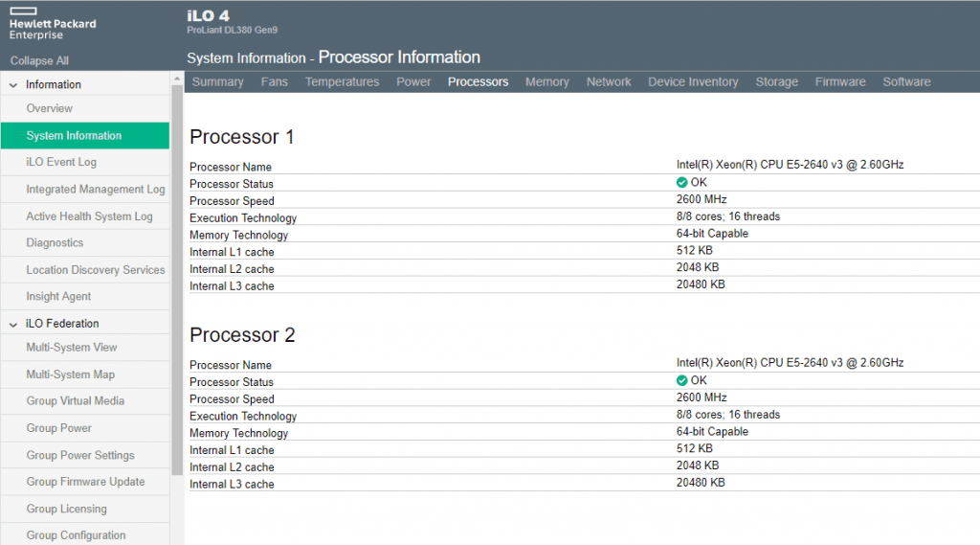Open the Summary tab
Viewport: 980px width, 545px height.
click(x=217, y=82)
